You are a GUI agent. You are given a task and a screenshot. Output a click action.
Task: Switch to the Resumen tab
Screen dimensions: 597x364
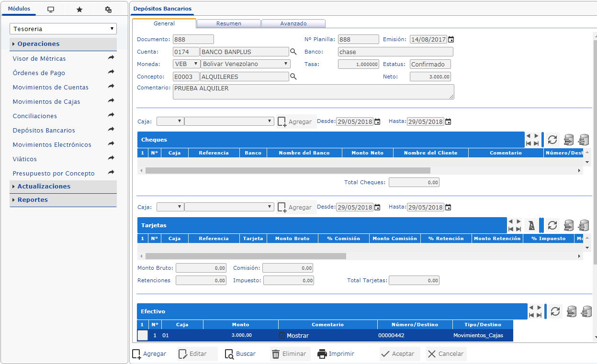click(x=229, y=23)
